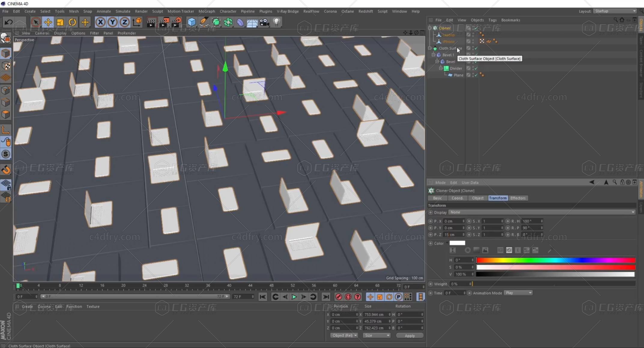The width and height of the screenshot is (644, 348).
Task: Click the R.H 180° field
Action: tap(532, 221)
